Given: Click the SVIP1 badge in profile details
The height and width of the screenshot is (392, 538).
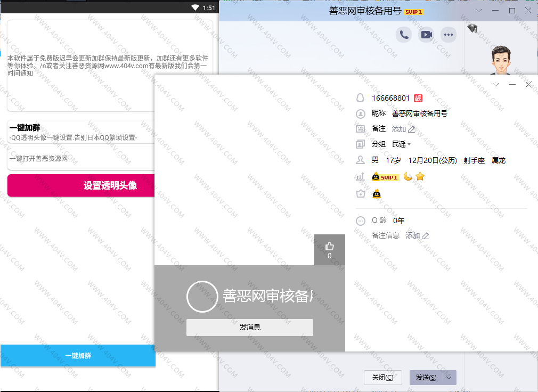Looking at the screenshot, I should click(x=386, y=177).
